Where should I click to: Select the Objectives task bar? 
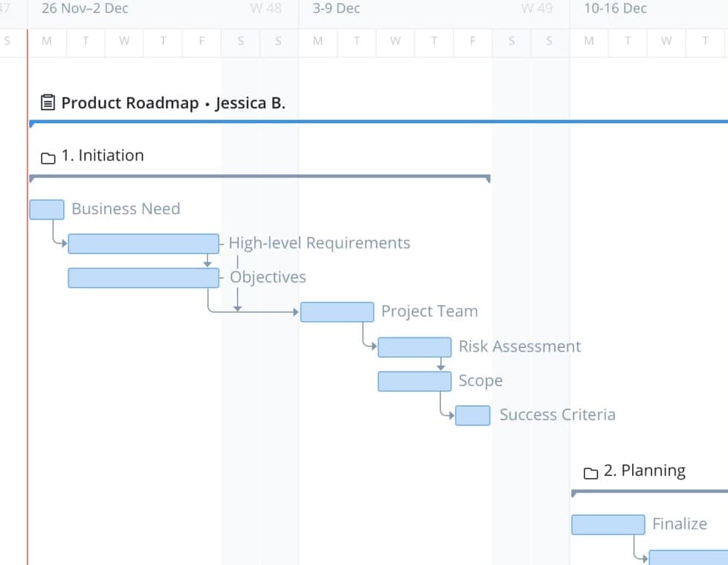144,277
